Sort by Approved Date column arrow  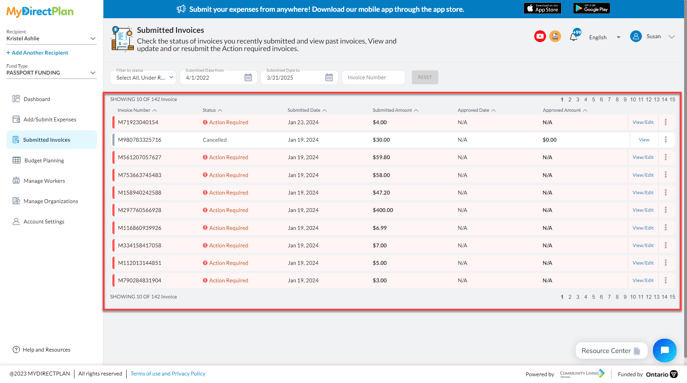click(493, 110)
